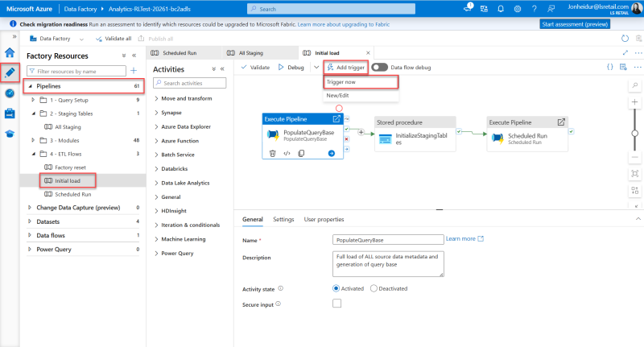The height and width of the screenshot is (347, 644).
Task: Delete the PopulateQueryBase activity with trash icon
Action: (272, 153)
